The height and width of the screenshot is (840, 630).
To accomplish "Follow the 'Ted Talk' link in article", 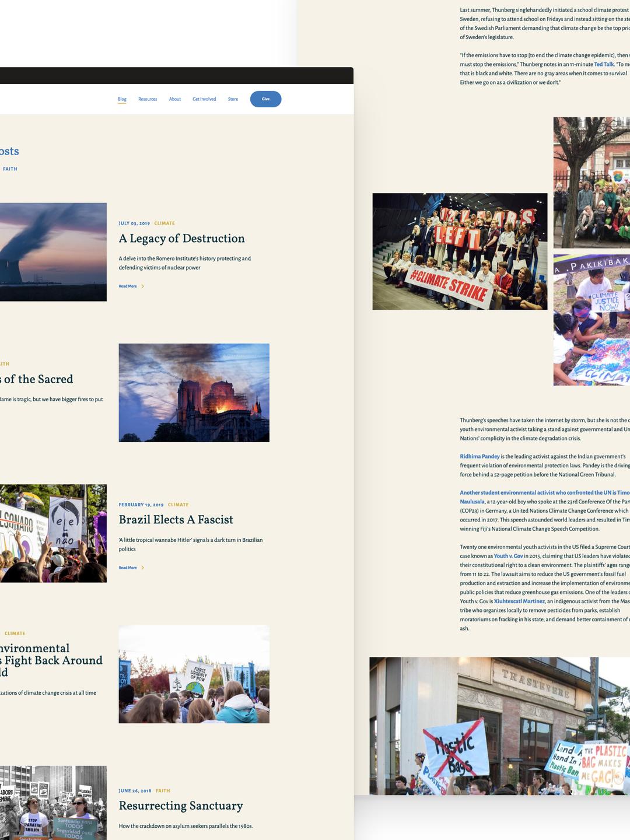I will coord(604,64).
